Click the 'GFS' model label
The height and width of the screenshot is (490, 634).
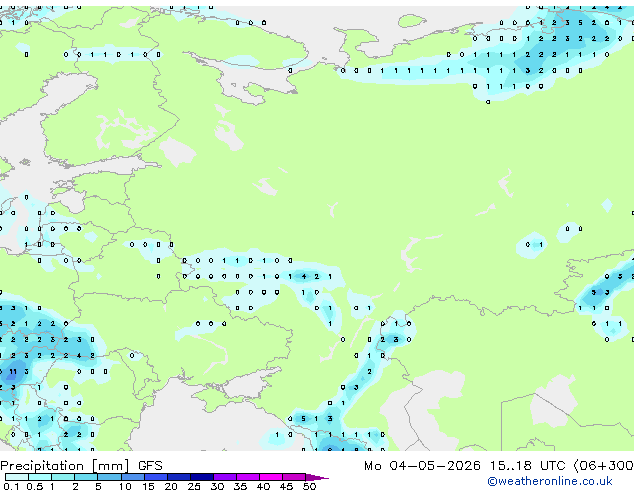150,465
